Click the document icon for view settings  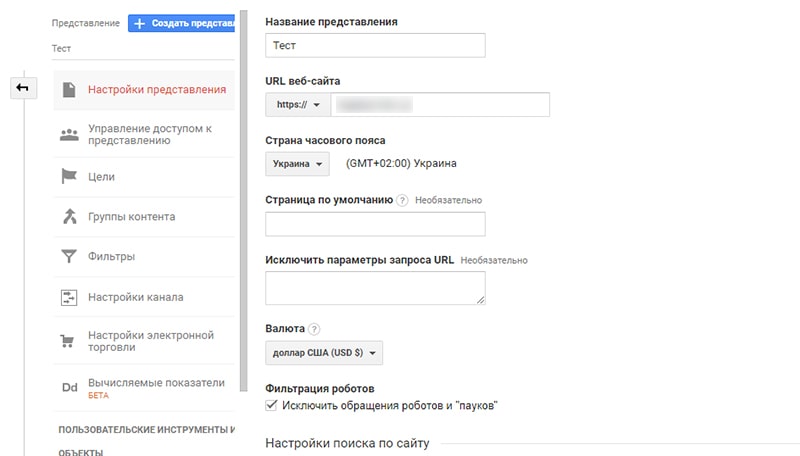[69, 90]
